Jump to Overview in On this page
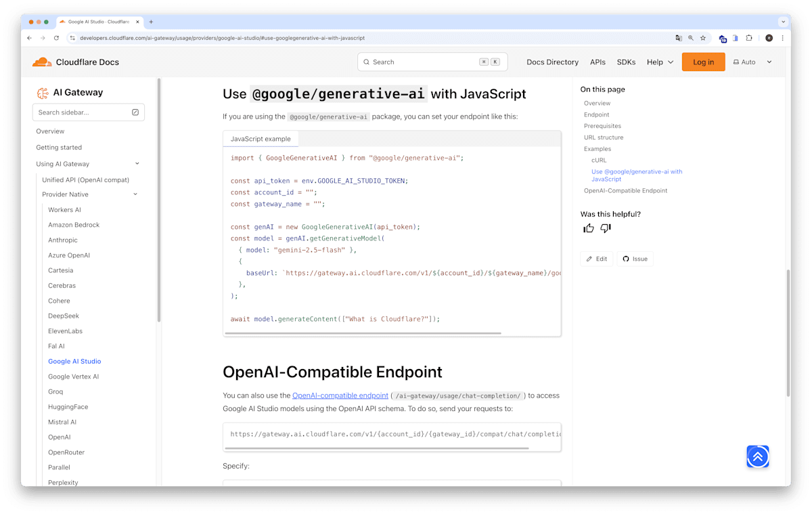812x514 pixels. [x=597, y=104]
